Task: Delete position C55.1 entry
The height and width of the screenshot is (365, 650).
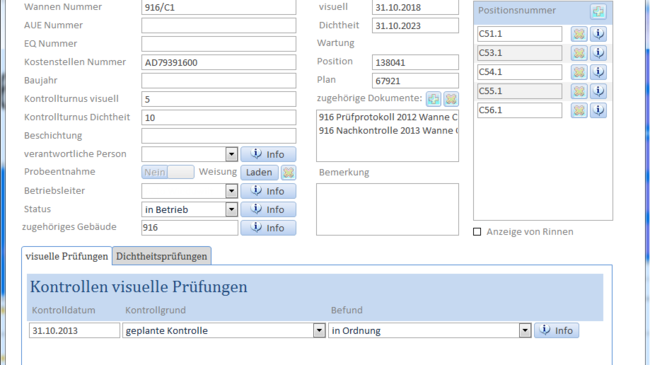Action: point(579,91)
